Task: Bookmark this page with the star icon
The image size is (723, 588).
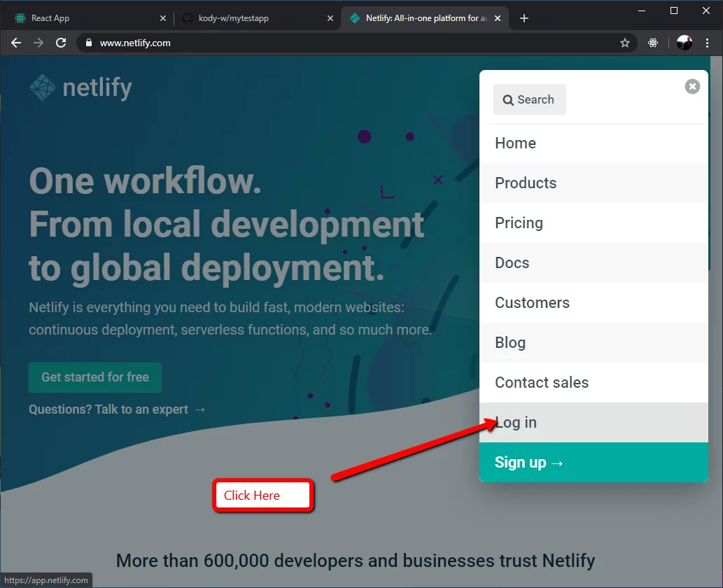Action: [625, 43]
